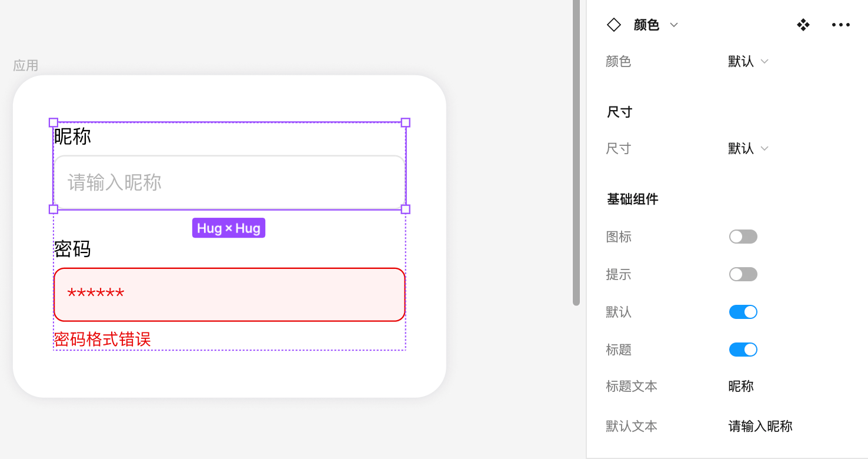Disable the 默认 toggle switch
868x459 pixels.
click(743, 312)
